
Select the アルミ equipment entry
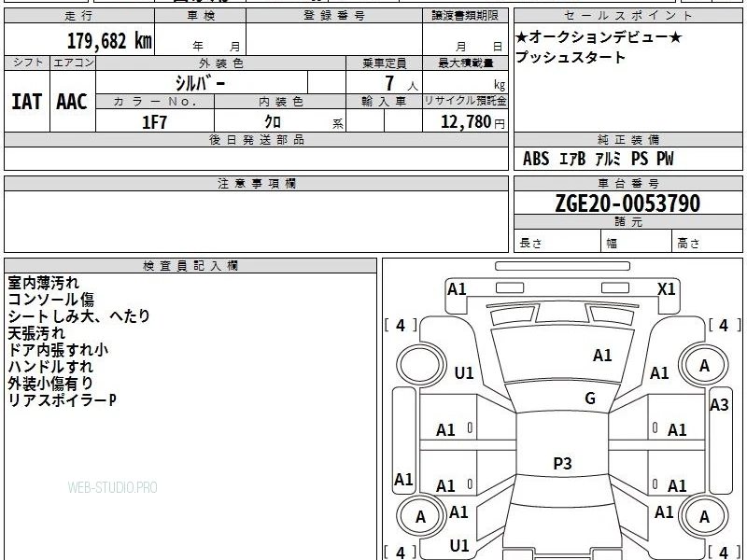[608, 159]
